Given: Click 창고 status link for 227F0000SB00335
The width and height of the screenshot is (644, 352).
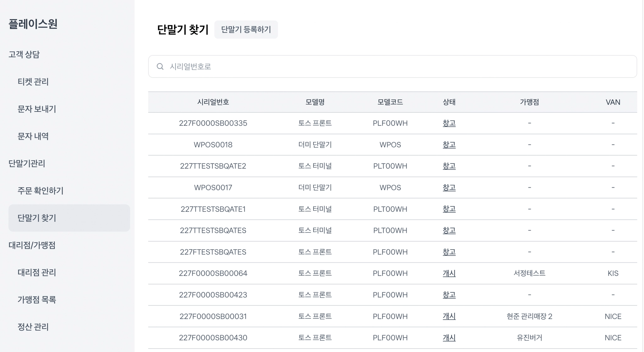Looking at the screenshot, I should [449, 123].
